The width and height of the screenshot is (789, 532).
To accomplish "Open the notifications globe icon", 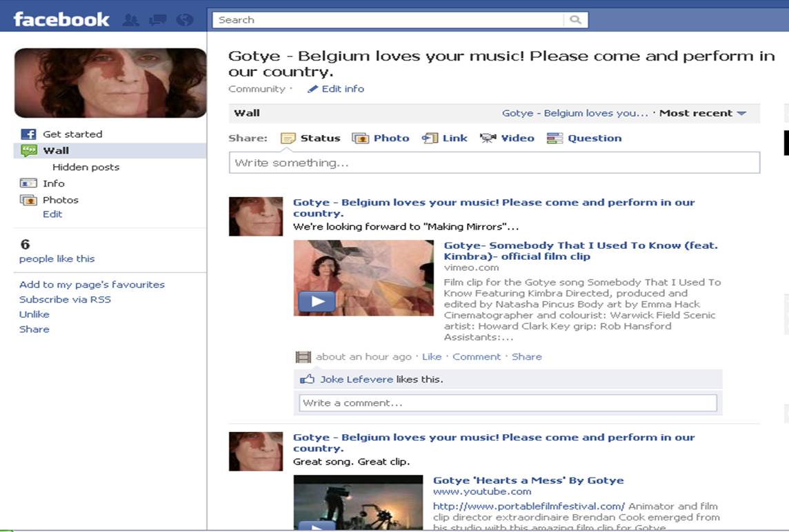I will [x=185, y=20].
